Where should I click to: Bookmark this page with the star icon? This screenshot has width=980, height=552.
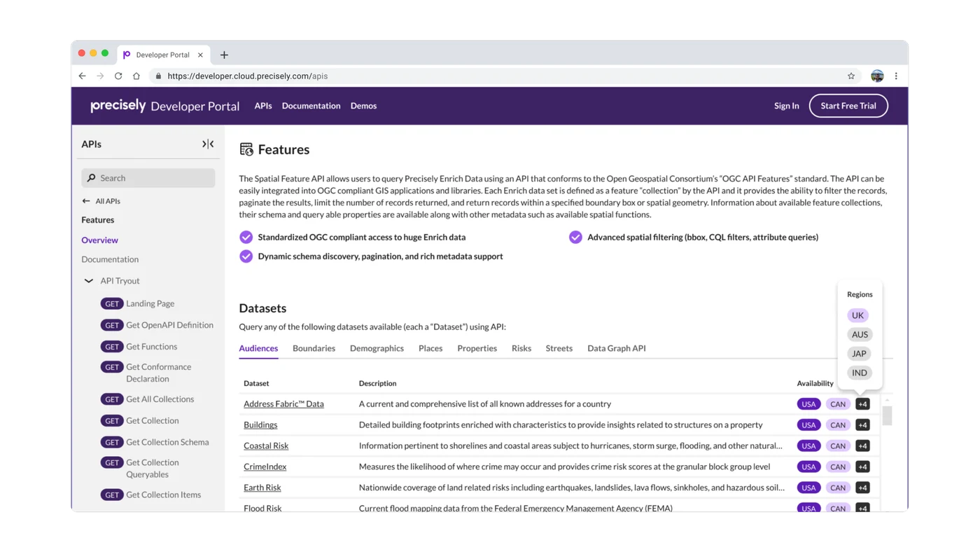[x=851, y=76]
